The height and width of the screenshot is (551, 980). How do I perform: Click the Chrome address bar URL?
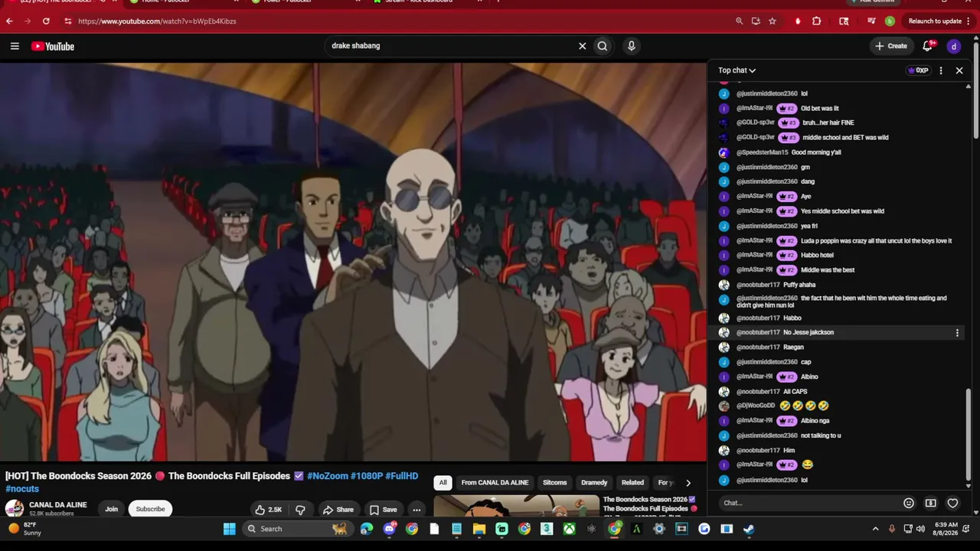coord(157,21)
